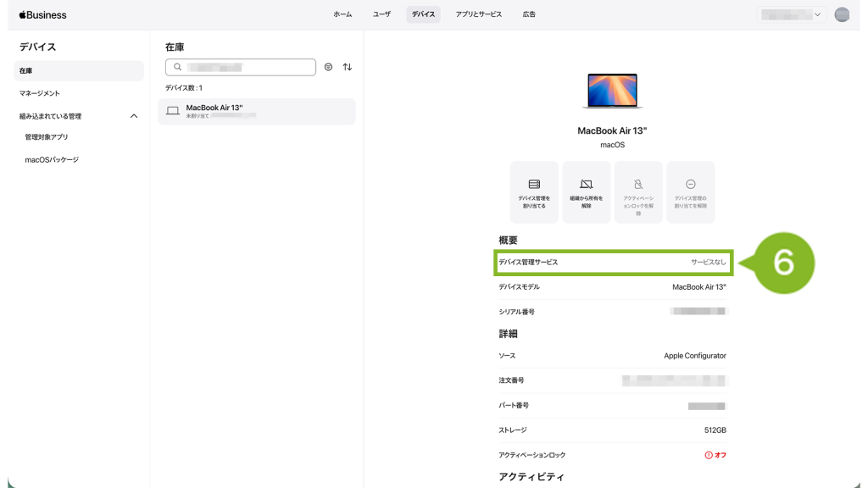Go to アプリとサービス tab

pos(478,14)
